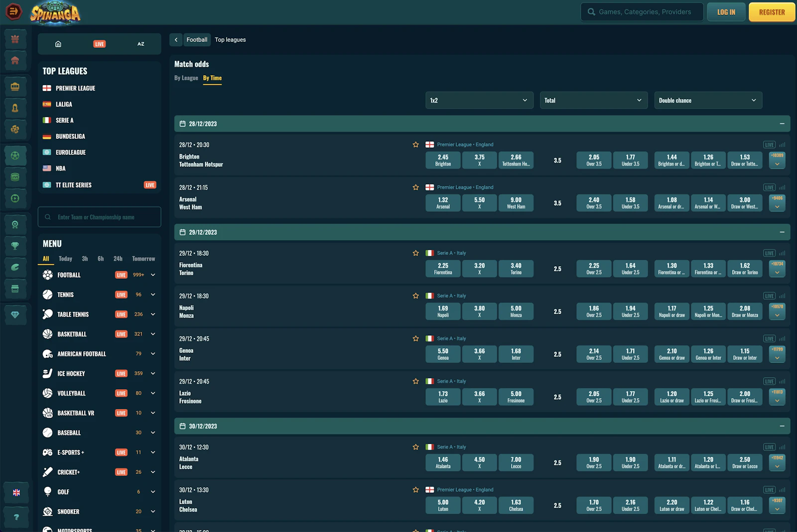Favorite the Arsenal vs West Ham match
Screen dimensions: 797x532
point(415,188)
